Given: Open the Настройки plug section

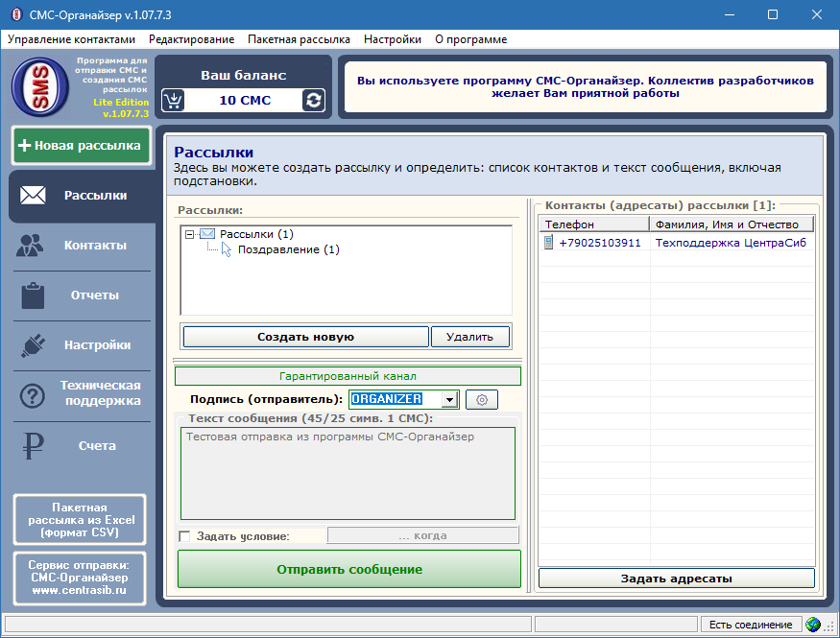Looking at the screenshot, I should click(x=81, y=345).
